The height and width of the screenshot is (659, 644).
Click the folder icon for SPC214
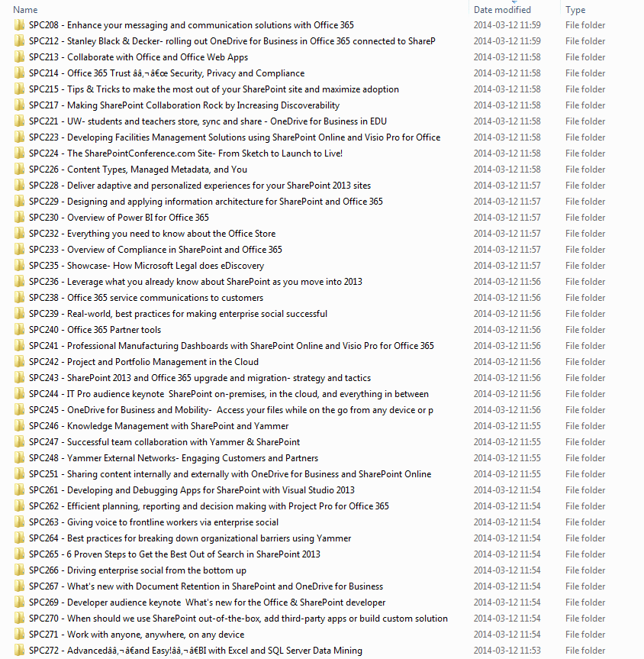point(19,73)
